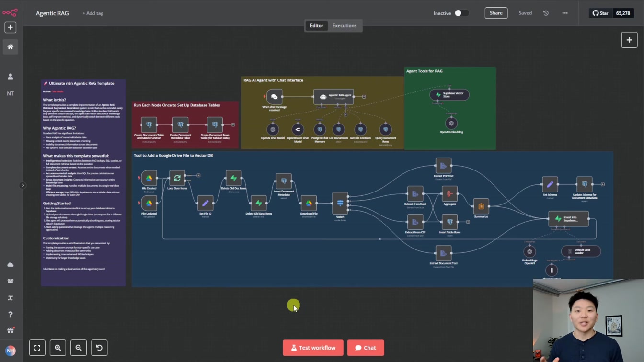Open workflow history clock icon
The height and width of the screenshot is (362, 644).
(546, 13)
